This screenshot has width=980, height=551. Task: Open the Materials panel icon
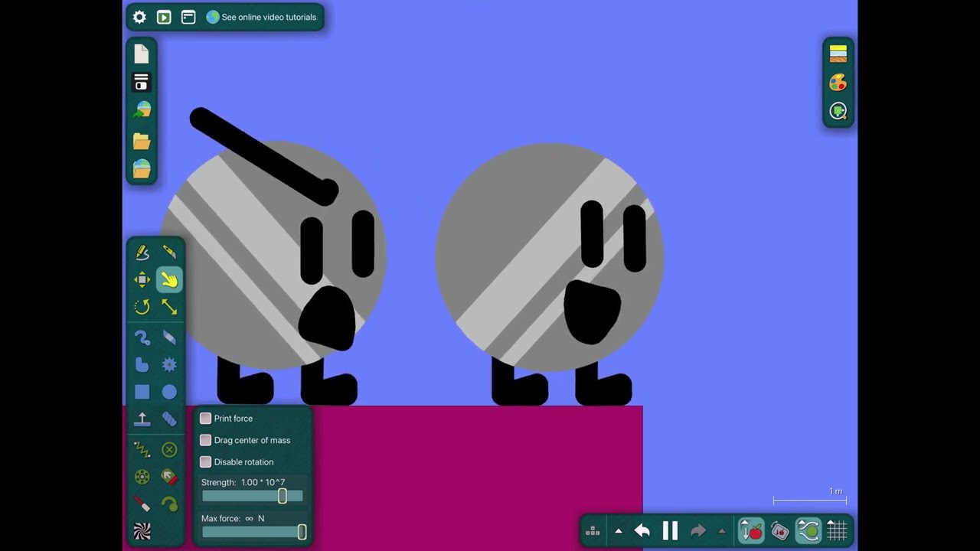[x=838, y=54]
